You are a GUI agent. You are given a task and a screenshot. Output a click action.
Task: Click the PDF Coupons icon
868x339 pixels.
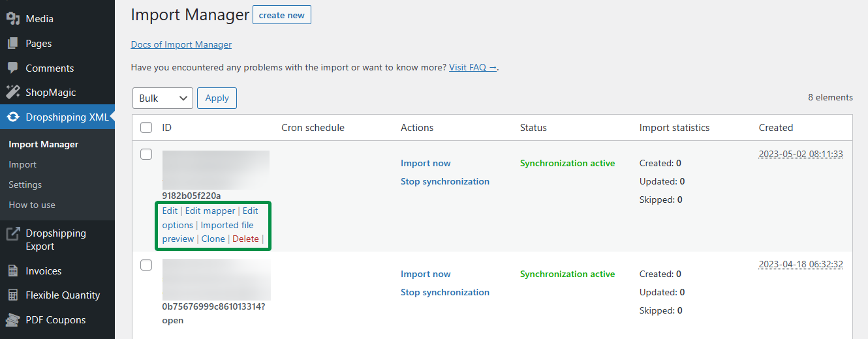pyautogui.click(x=13, y=320)
